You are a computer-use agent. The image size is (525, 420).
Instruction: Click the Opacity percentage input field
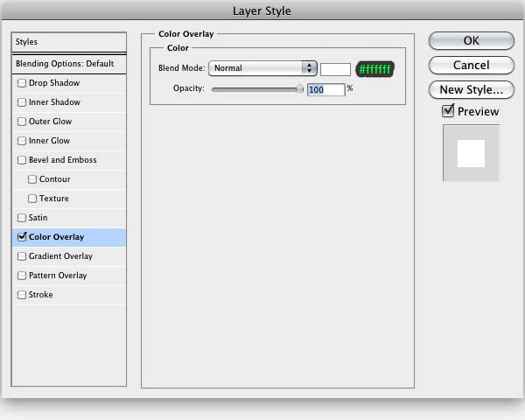(x=326, y=90)
